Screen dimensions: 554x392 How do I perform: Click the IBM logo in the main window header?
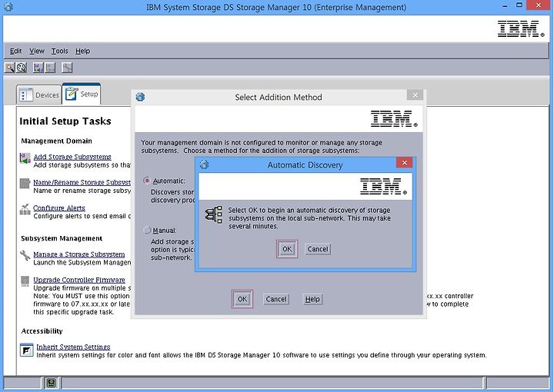pos(521,29)
